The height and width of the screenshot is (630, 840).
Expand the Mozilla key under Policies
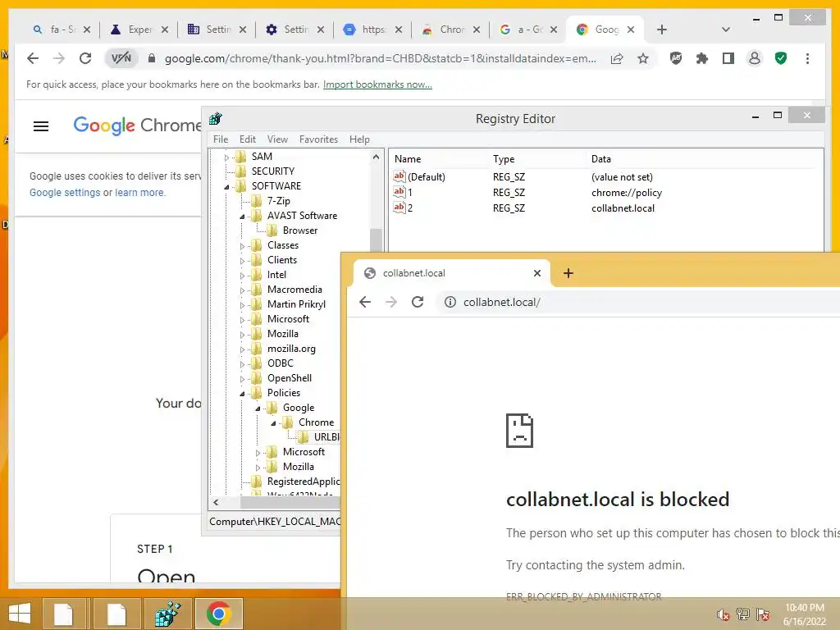pyautogui.click(x=258, y=468)
